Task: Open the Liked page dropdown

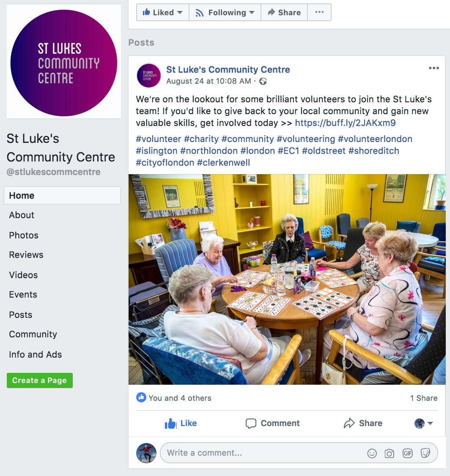Action: point(163,12)
